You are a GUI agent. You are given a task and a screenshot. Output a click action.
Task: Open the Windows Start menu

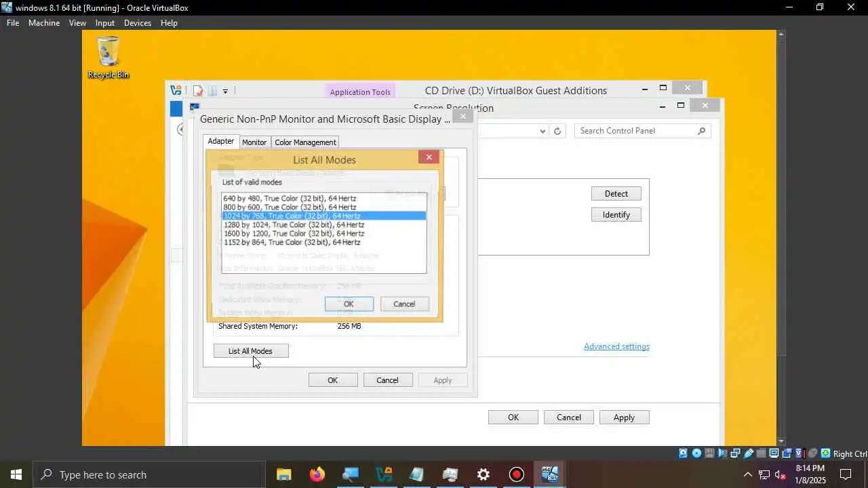click(x=16, y=474)
